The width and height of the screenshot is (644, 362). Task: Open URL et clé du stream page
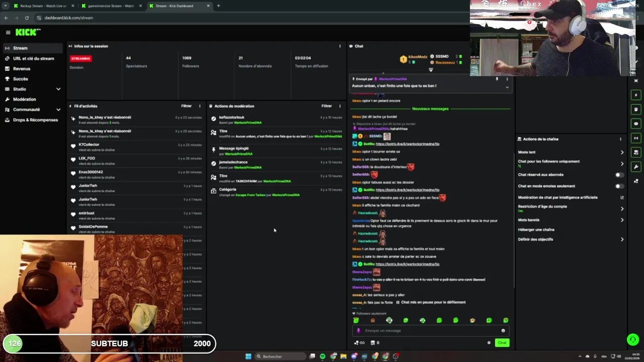[32, 58]
